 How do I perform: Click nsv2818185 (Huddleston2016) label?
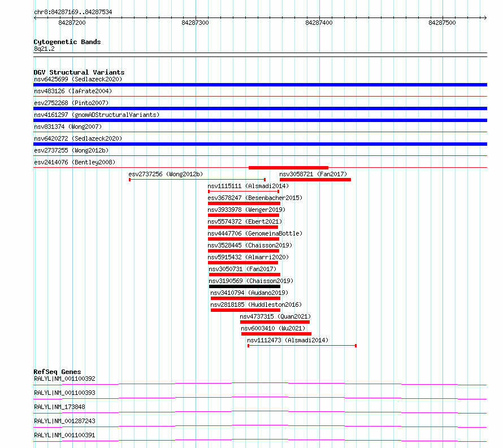(256, 305)
